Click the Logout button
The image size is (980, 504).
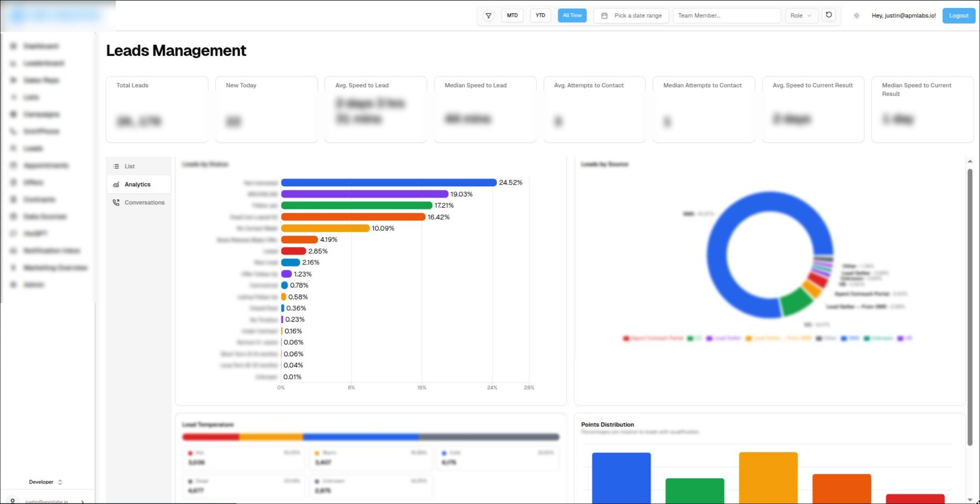tap(958, 16)
